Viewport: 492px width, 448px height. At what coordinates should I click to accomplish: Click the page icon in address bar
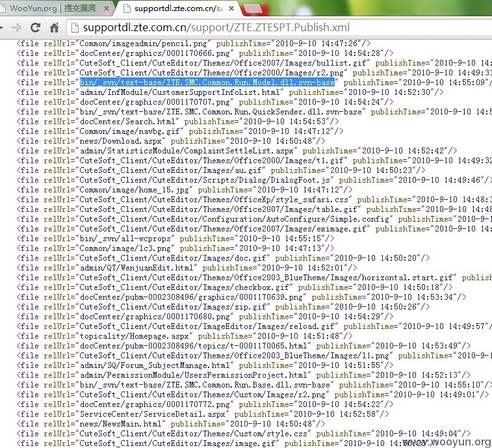coord(75,27)
